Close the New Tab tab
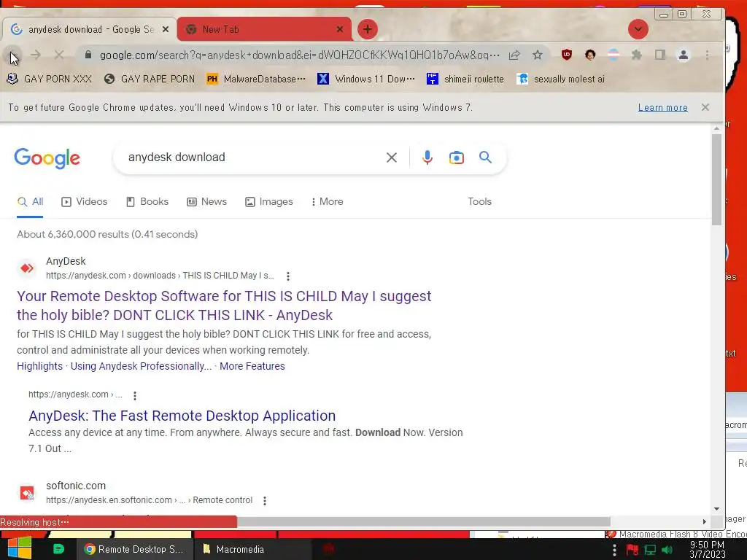Viewport: 747px width, 560px height. point(340,29)
